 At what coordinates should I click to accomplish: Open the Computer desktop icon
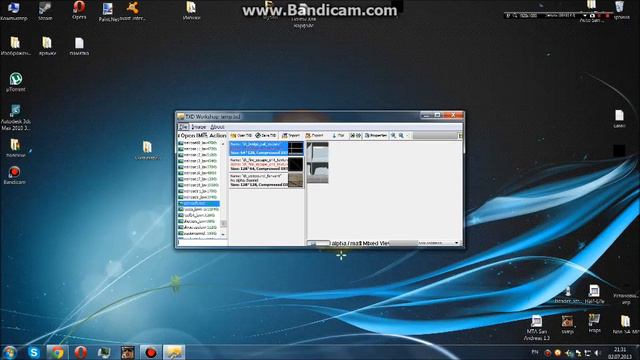click(13, 11)
